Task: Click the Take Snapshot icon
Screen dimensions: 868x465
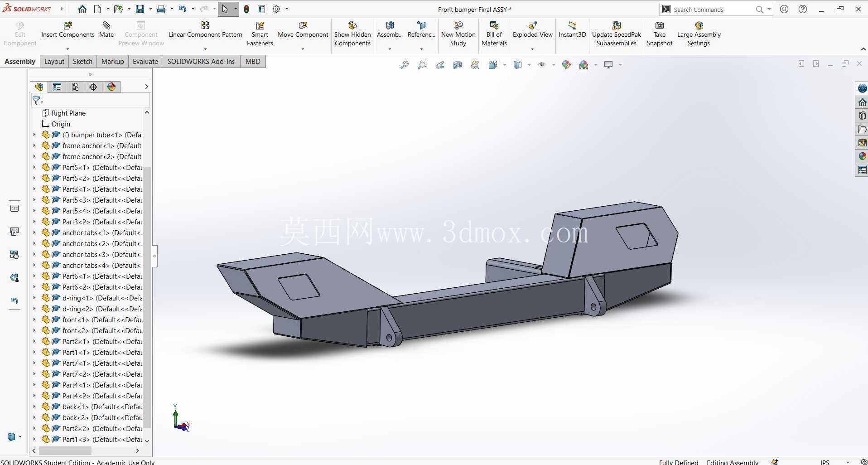Action: click(660, 25)
